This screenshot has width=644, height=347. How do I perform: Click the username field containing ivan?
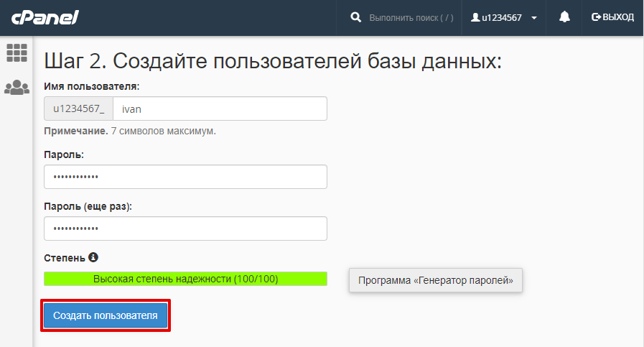click(x=220, y=108)
